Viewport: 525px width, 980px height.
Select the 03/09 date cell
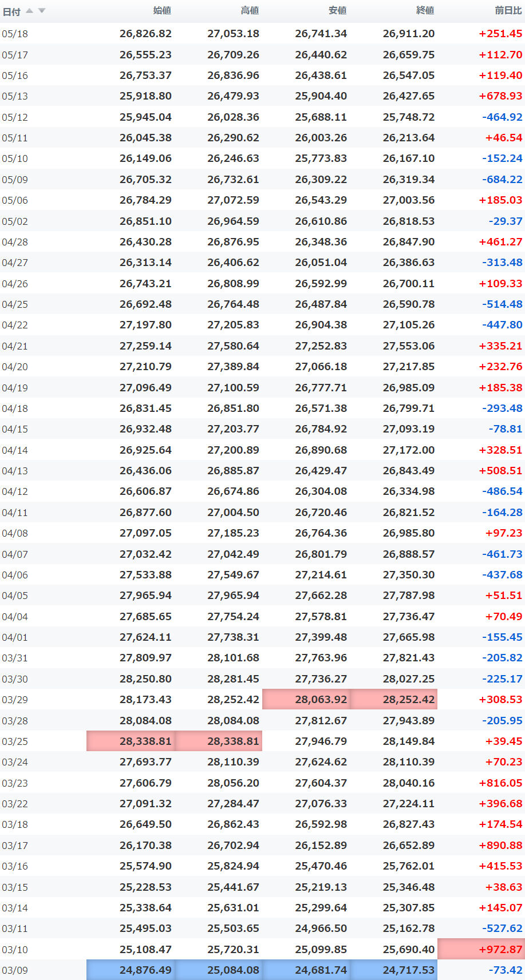[15, 970]
